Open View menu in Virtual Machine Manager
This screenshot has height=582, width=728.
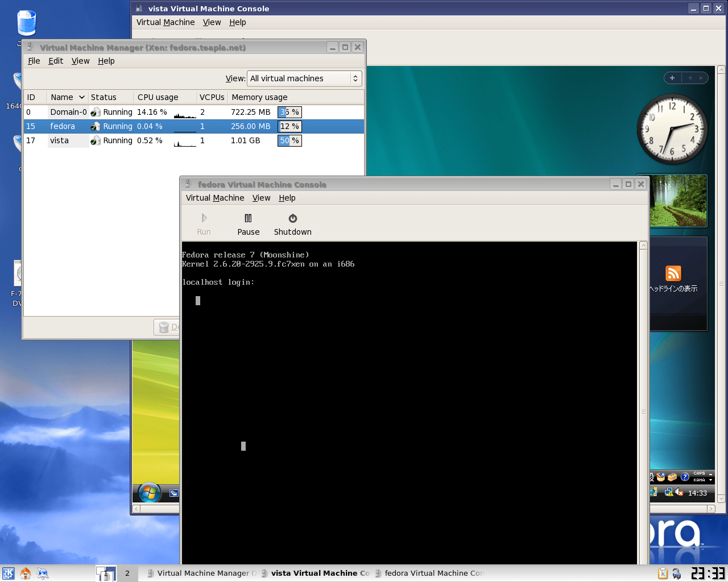click(x=80, y=61)
